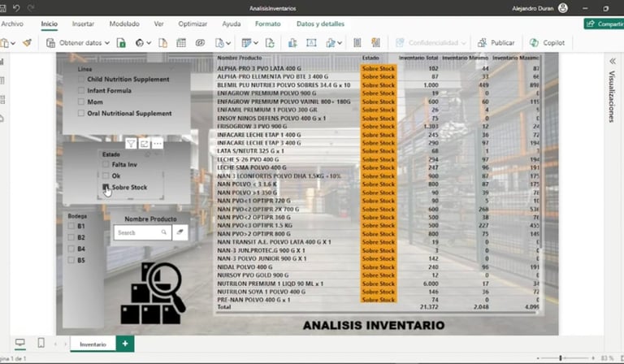This screenshot has height=364, width=624.
Task: Clear the Nombre Producto search with eraser icon
Action: [180, 232]
